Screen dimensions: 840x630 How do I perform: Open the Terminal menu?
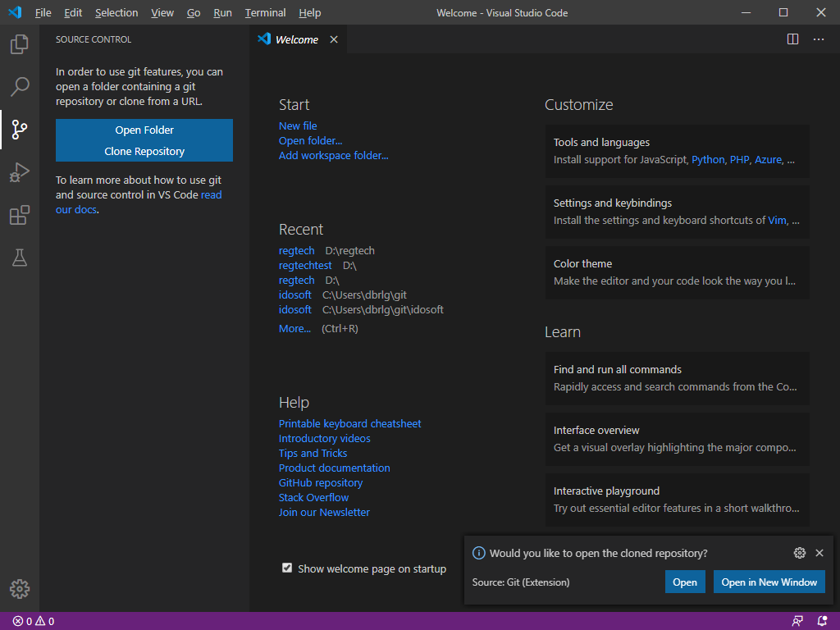pos(265,13)
